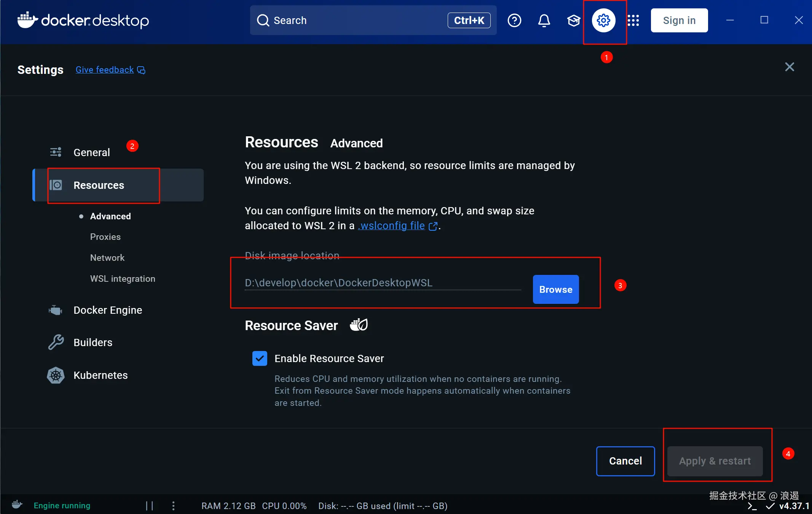
Task: Open the Learning center graduation cap icon
Action: tap(573, 20)
